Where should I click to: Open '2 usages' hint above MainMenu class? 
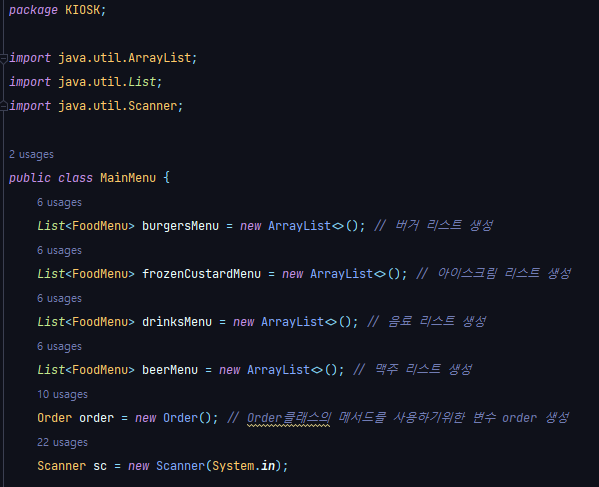tap(31, 154)
